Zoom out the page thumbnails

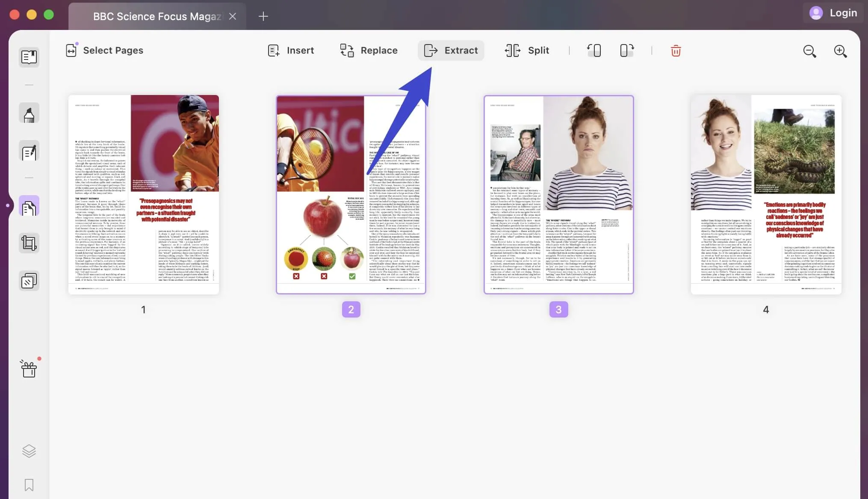pos(809,51)
